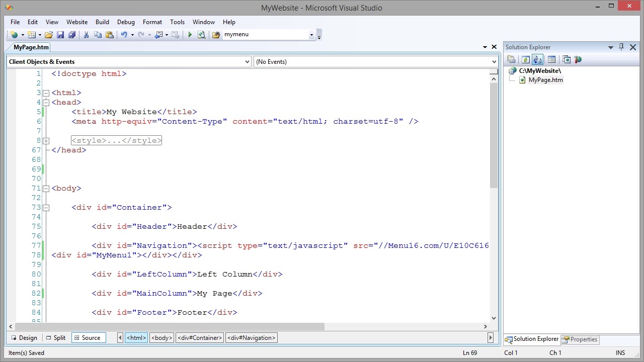Refresh the Solution Explorer

525,59
